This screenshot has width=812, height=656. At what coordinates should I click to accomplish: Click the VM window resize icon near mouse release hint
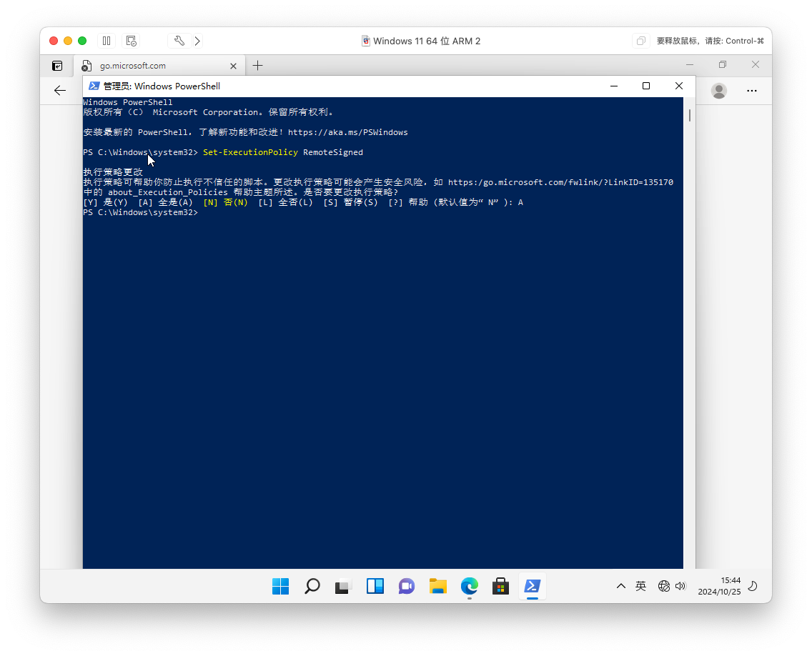tap(641, 41)
